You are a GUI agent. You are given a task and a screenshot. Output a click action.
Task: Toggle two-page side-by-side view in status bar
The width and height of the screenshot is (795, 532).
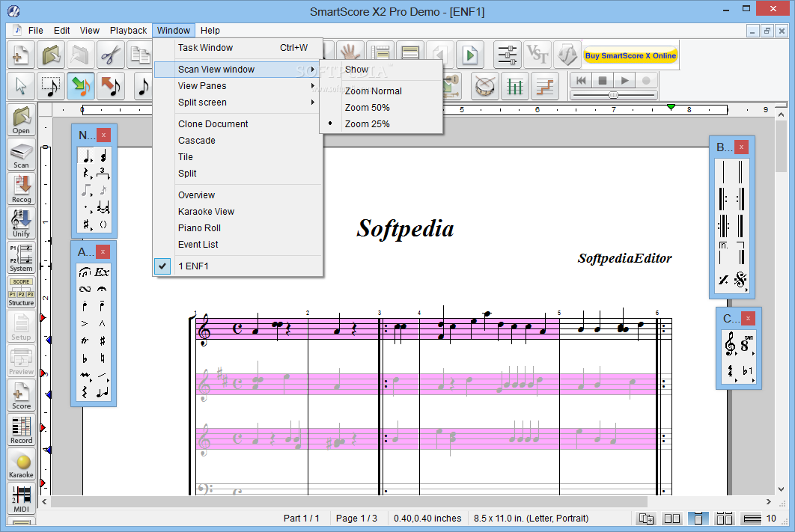point(671,519)
